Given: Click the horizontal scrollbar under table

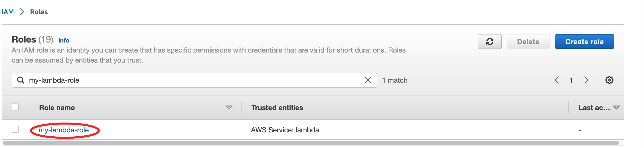Looking at the screenshot, I should (311, 143).
